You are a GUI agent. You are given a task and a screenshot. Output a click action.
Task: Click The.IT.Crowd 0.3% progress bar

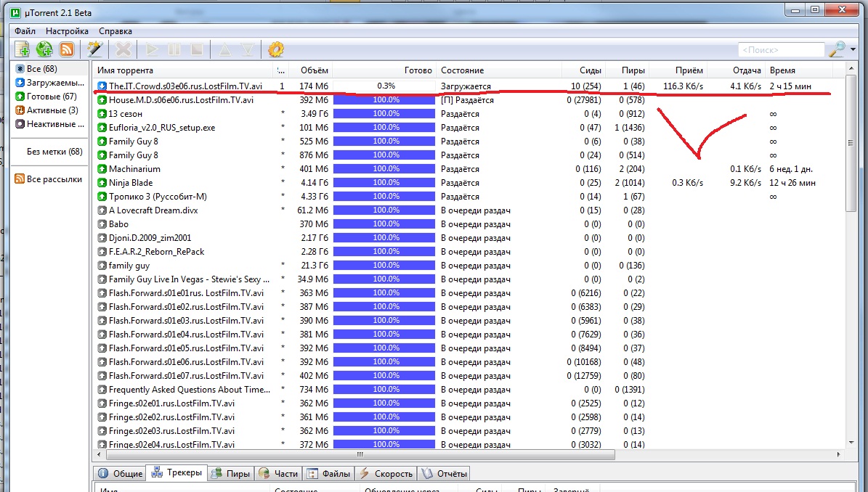click(x=384, y=86)
